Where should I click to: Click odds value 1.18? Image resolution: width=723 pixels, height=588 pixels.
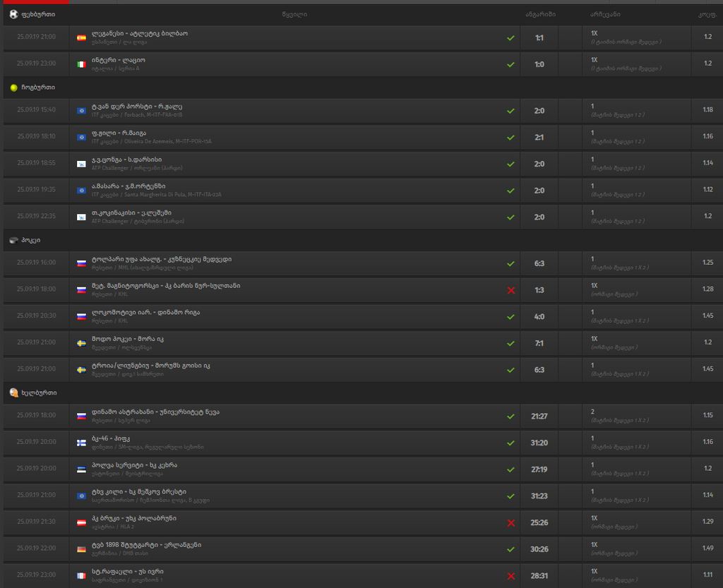click(x=707, y=109)
